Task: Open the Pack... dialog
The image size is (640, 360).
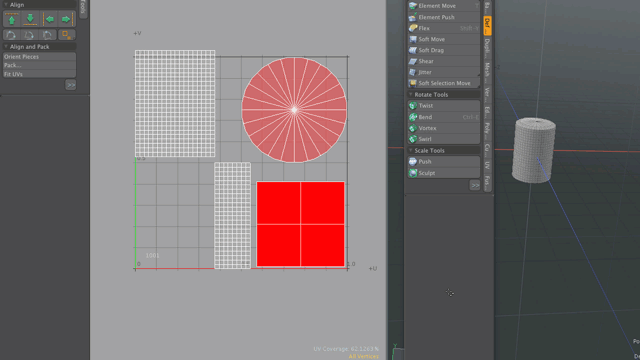Action: [39, 65]
